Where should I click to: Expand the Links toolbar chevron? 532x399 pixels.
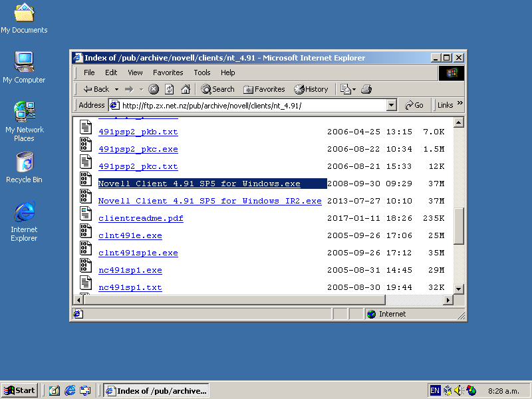pyautogui.click(x=460, y=104)
